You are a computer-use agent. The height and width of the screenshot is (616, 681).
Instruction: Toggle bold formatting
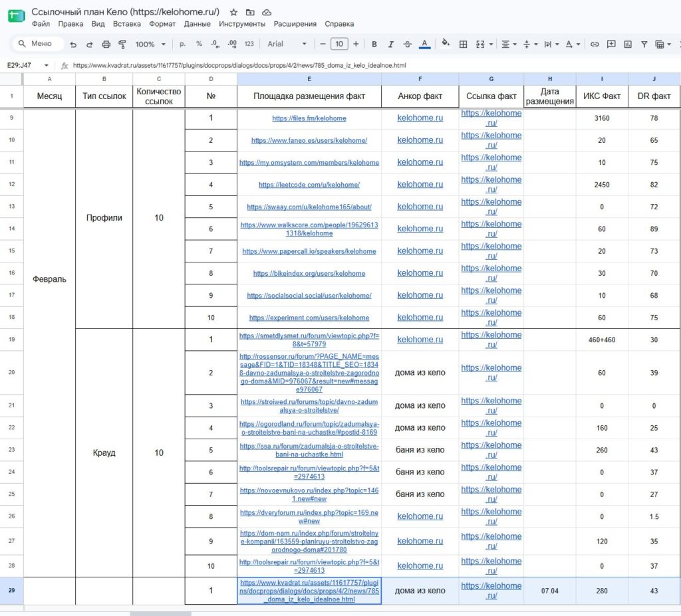point(374,44)
